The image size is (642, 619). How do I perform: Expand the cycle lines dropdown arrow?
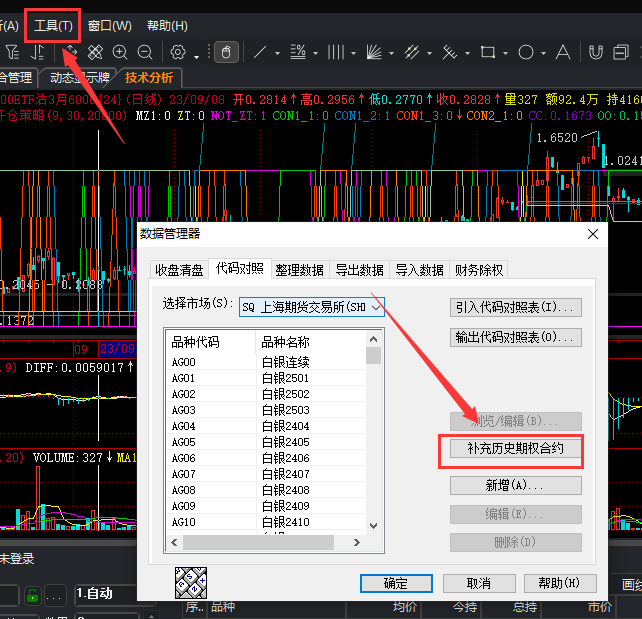pyautogui.click(x=353, y=53)
